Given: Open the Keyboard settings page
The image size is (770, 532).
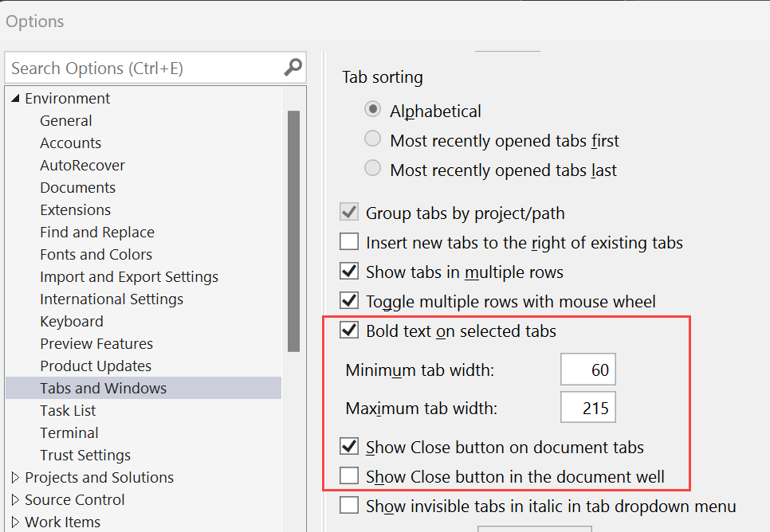Looking at the screenshot, I should [x=72, y=321].
